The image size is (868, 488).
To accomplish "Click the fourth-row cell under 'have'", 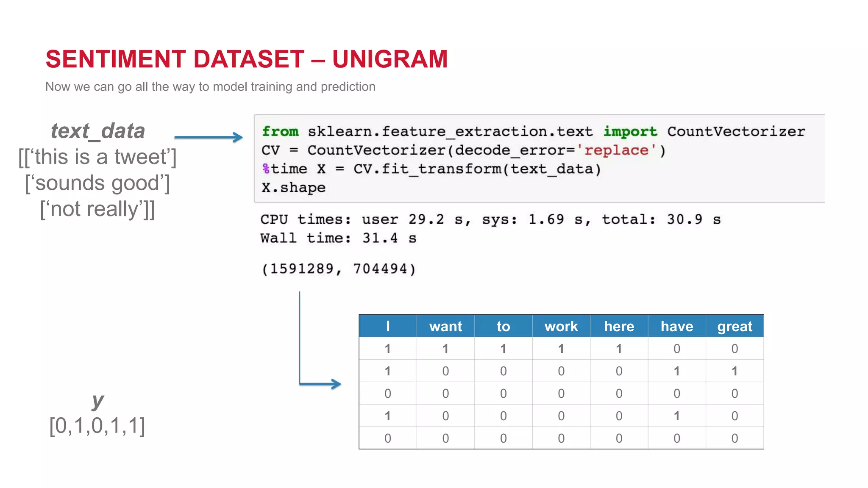I will click(677, 416).
